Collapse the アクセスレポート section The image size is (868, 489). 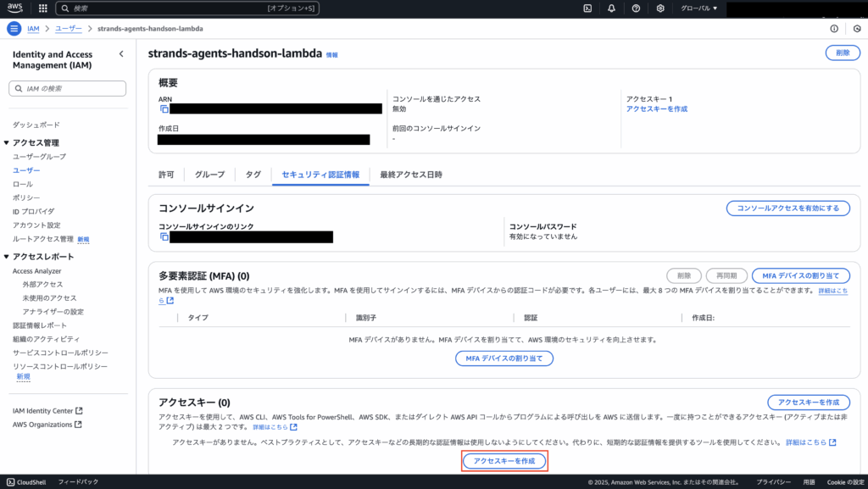click(x=7, y=257)
